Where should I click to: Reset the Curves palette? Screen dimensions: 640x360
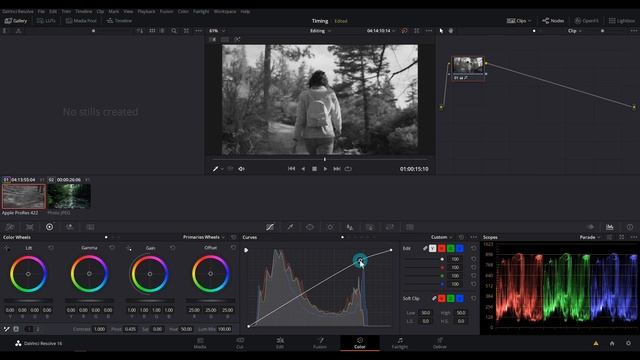tap(461, 237)
